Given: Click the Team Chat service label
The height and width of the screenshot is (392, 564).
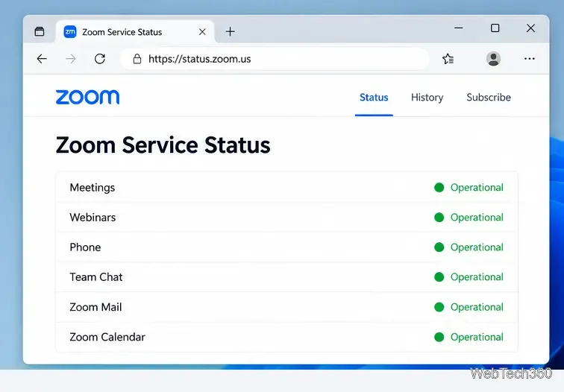Looking at the screenshot, I should tap(96, 277).
